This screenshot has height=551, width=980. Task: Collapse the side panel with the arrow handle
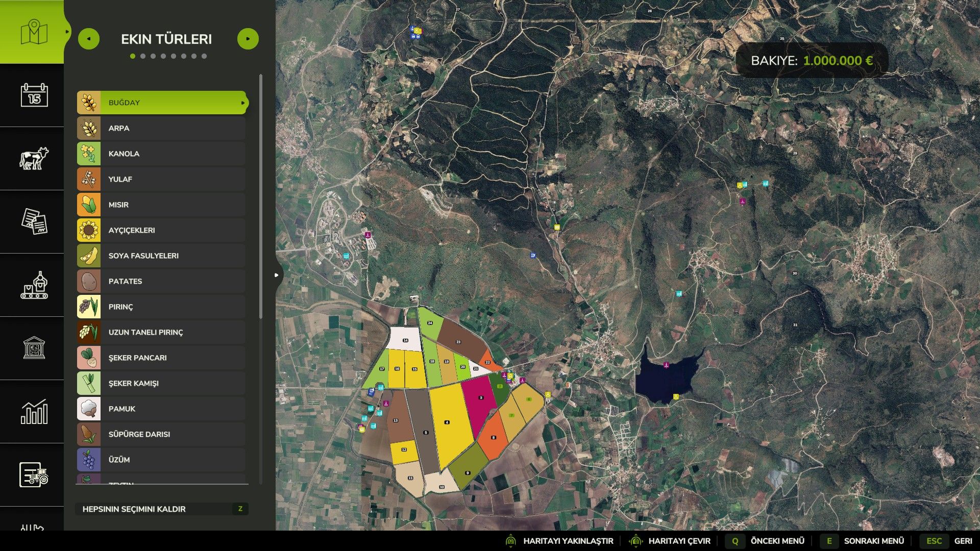click(277, 275)
